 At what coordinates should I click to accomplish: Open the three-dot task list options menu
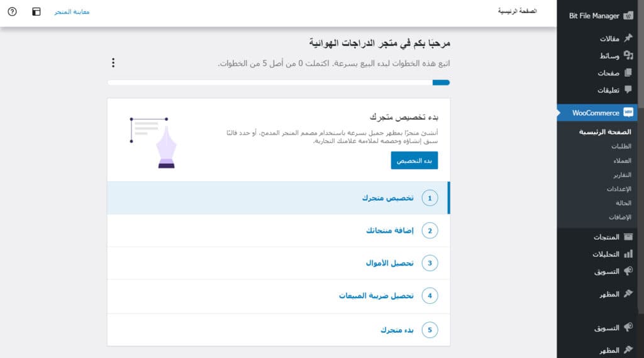click(x=113, y=62)
